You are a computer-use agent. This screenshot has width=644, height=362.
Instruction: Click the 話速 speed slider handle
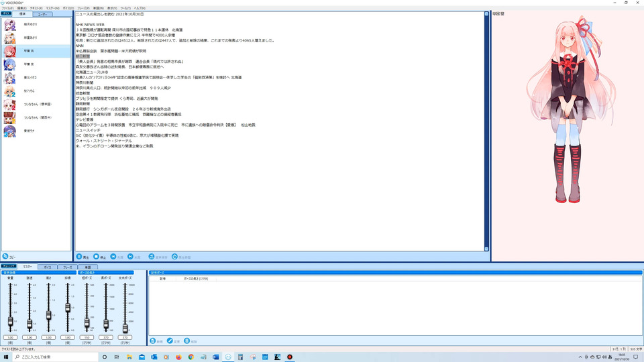30,324
